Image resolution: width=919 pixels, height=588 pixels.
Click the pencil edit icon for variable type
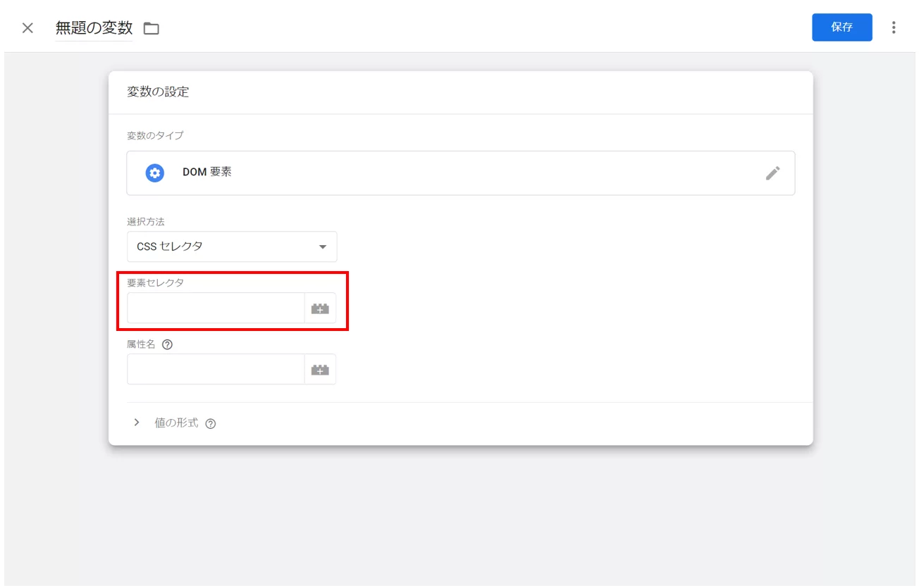(772, 173)
